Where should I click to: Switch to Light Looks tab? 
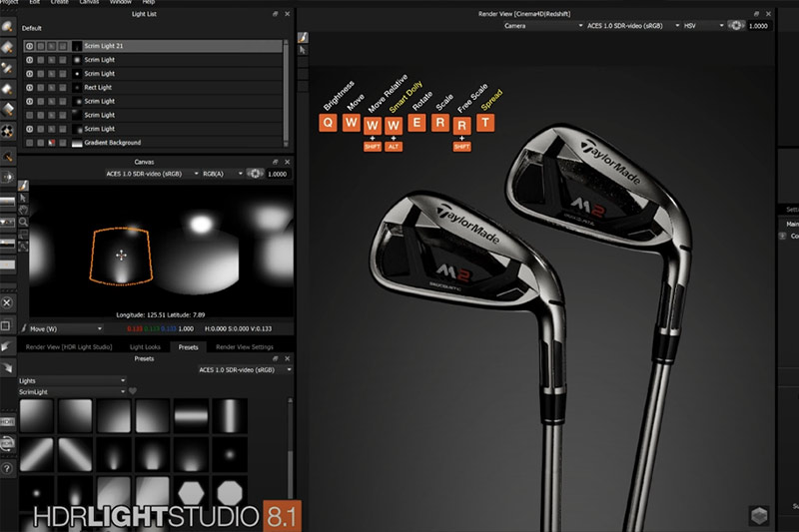point(145,347)
